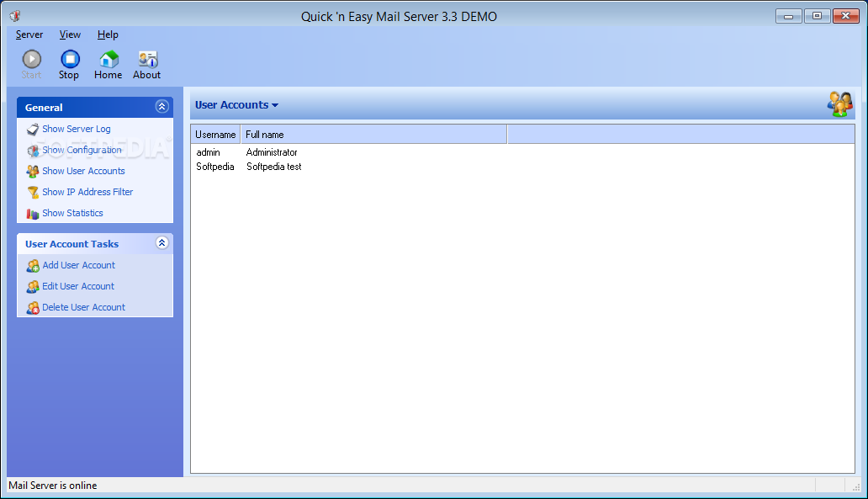This screenshot has height=499, width=868.
Task: Click the Show Statistics books icon
Action: click(x=33, y=213)
